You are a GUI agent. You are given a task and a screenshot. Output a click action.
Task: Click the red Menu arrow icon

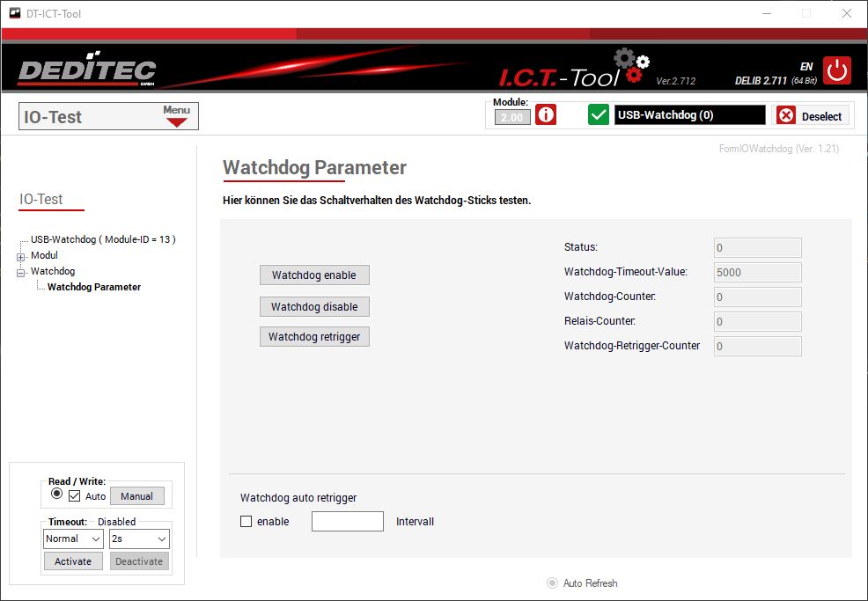[x=177, y=122]
